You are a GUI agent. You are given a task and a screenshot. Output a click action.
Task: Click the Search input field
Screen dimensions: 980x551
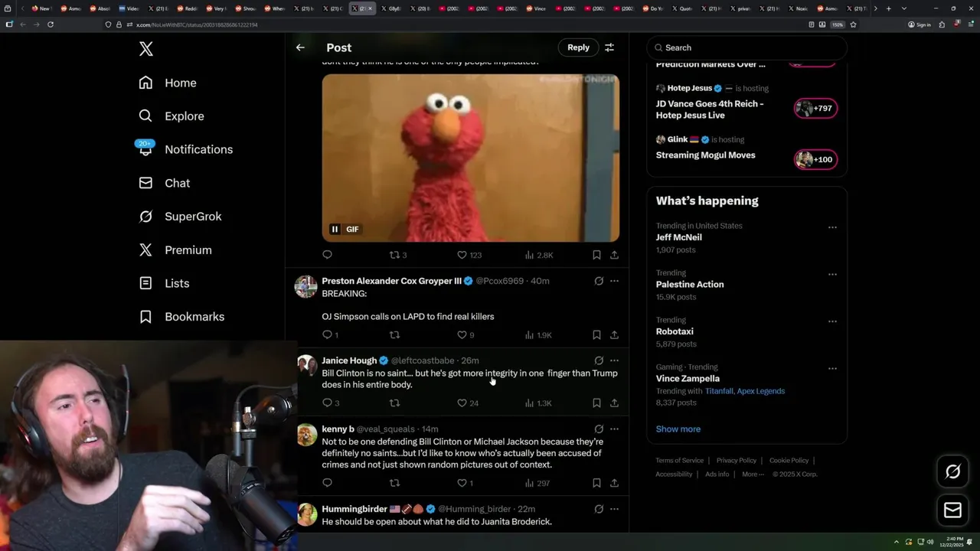point(746,47)
